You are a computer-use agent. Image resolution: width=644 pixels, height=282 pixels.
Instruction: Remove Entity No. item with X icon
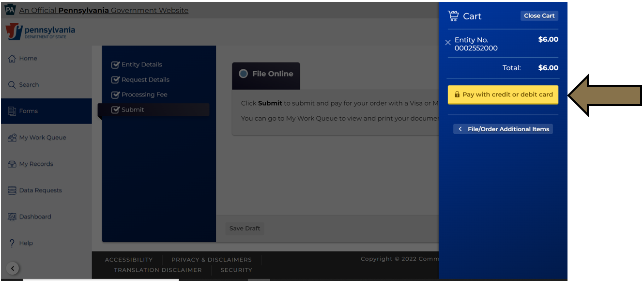pos(448,43)
